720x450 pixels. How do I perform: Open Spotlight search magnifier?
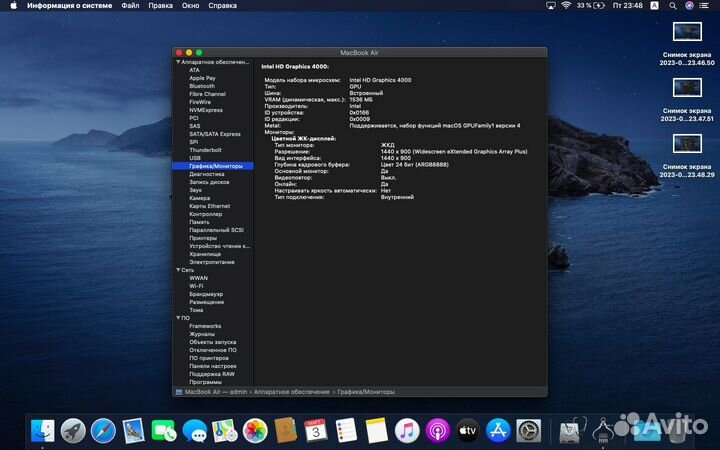pos(673,6)
